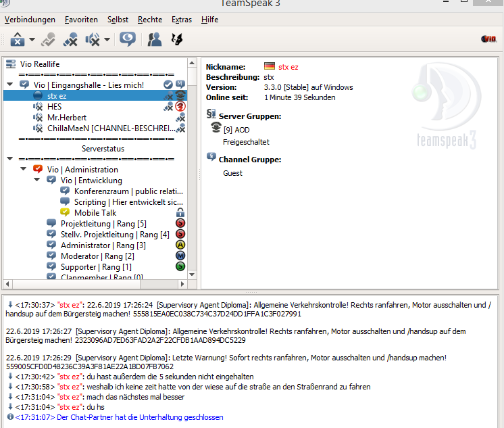Screen dimensions: 504x428
Task: Select the Stellv. Projektleitung | Rang [4] channel
Action: point(115,235)
